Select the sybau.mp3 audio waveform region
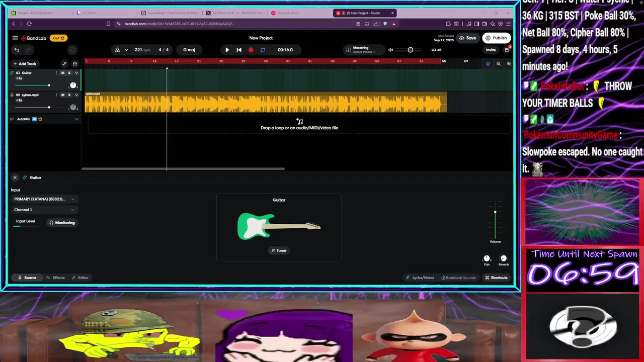This screenshot has width=644, height=362. coord(266,103)
